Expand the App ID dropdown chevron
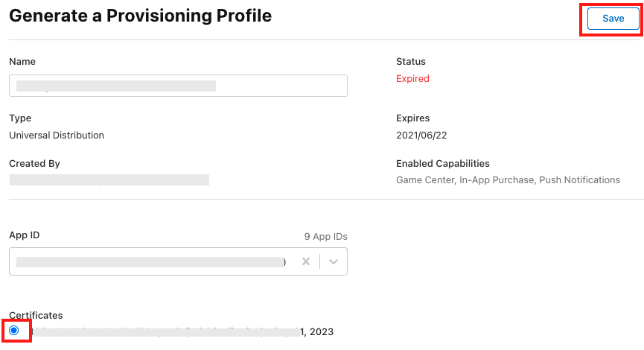Screen dimensions: 644x350 click(334, 262)
